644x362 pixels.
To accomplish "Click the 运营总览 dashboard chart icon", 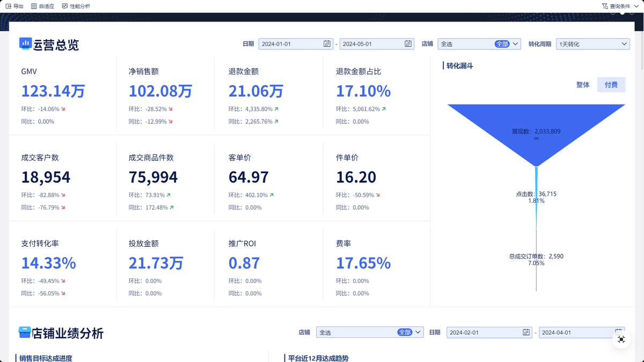I will [x=25, y=43].
